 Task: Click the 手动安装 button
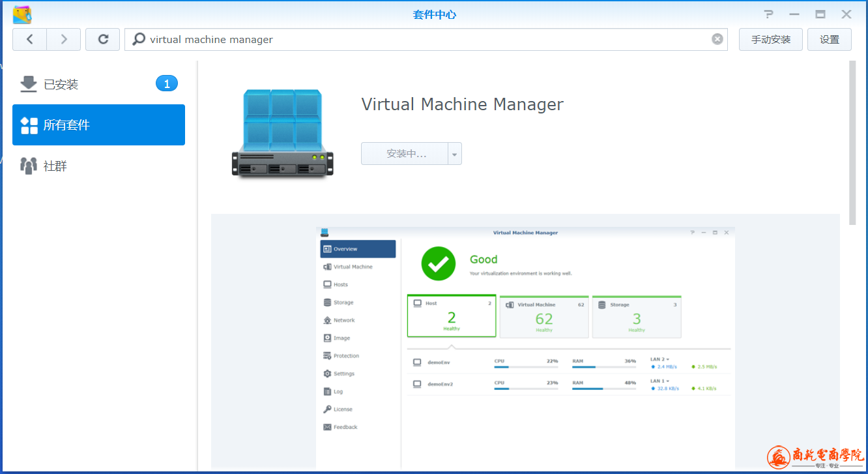[771, 39]
